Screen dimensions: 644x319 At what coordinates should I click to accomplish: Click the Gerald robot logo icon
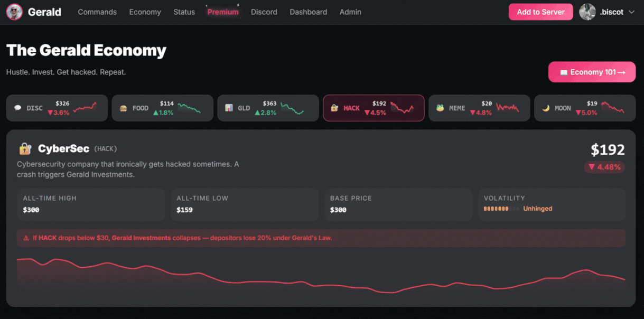(x=13, y=12)
